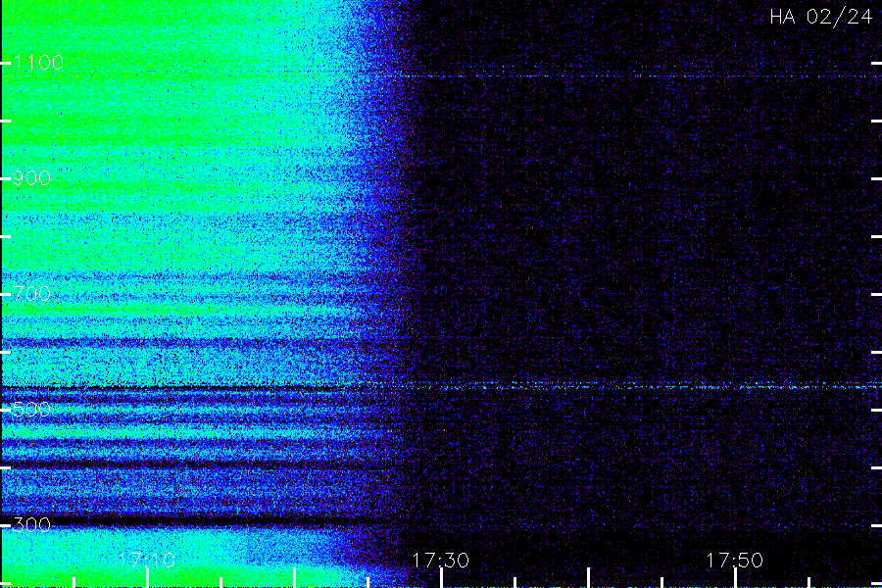This screenshot has height=588, width=882.
Task: Click the 500 frequency axis label
Action: [31, 409]
